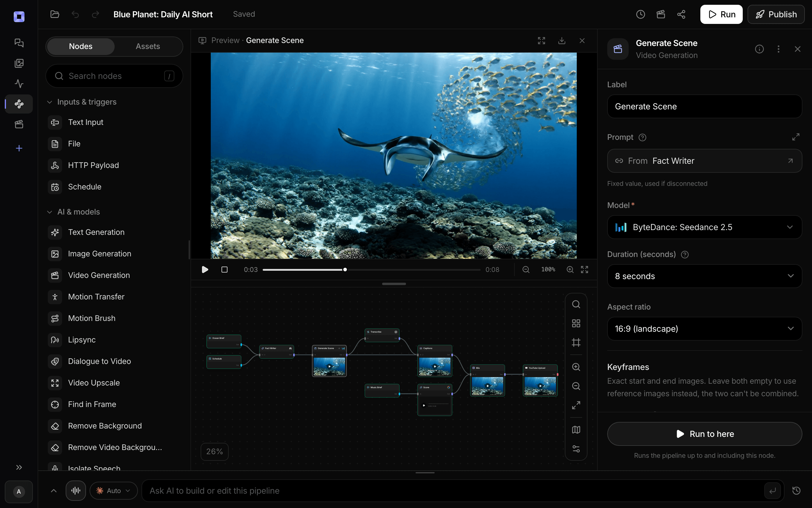Image resolution: width=812 pixels, height=508 pixels.
Task: Click the video progress slider handle
Action: 345,270
